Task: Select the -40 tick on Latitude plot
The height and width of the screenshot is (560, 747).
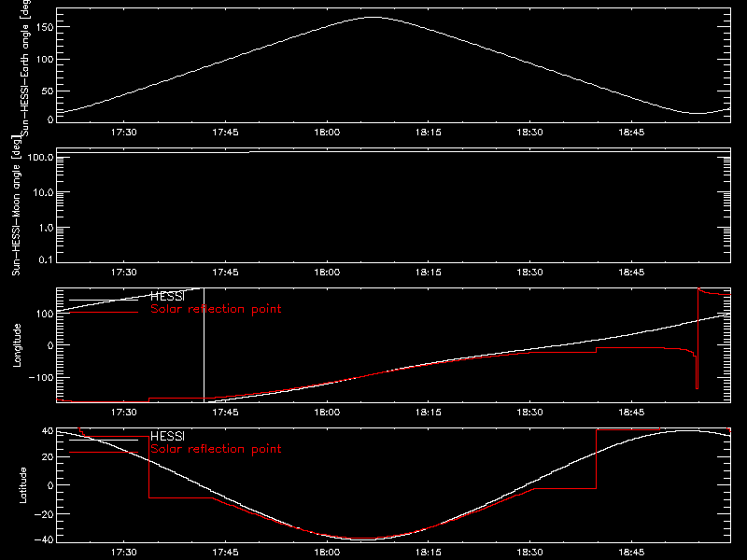Action: click(44, 539)
